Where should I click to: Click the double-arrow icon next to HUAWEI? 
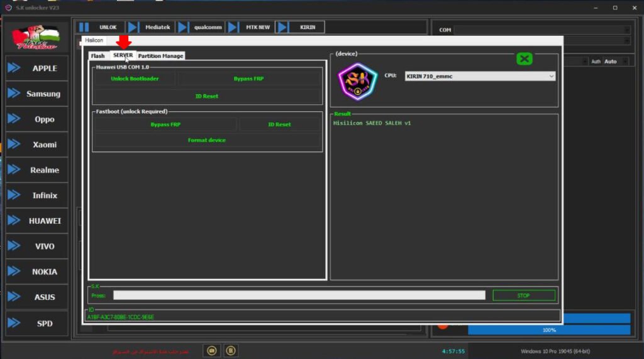point(14,221)
